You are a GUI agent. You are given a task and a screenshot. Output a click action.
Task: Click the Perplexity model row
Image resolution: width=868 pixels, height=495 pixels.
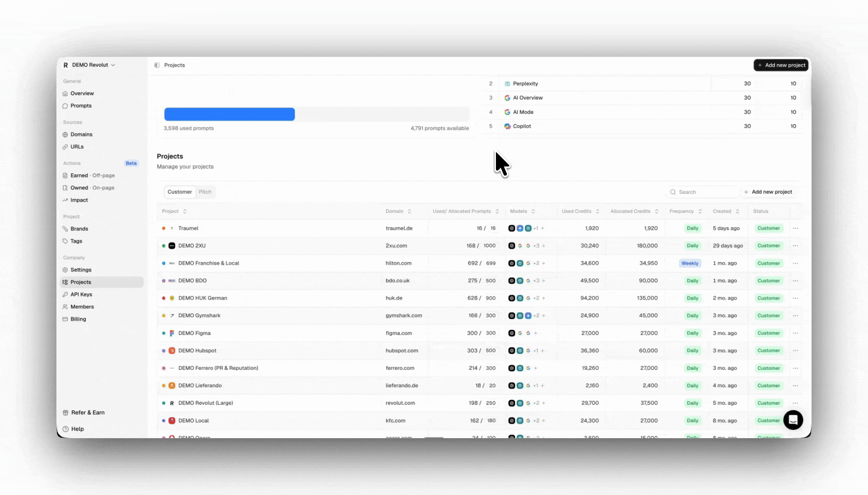pos(642,83)
